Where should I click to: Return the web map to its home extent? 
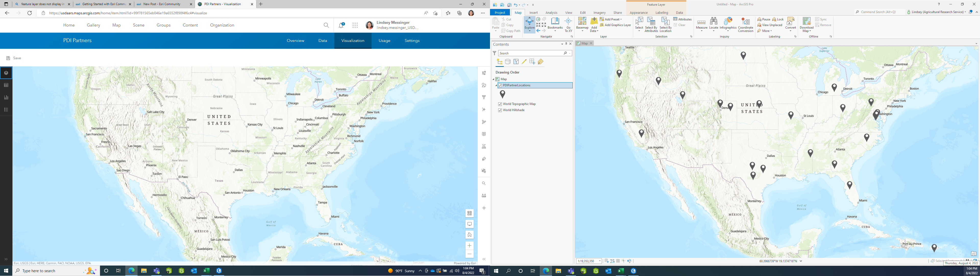470,235
